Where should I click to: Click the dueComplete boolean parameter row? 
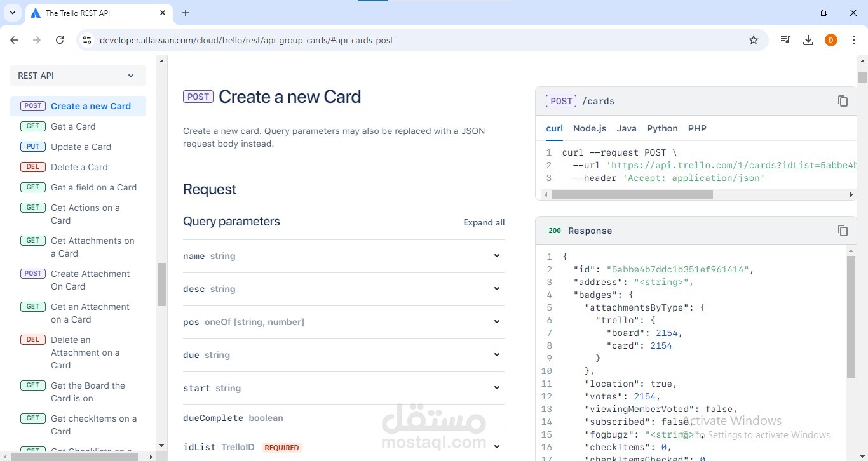[344, 418]
